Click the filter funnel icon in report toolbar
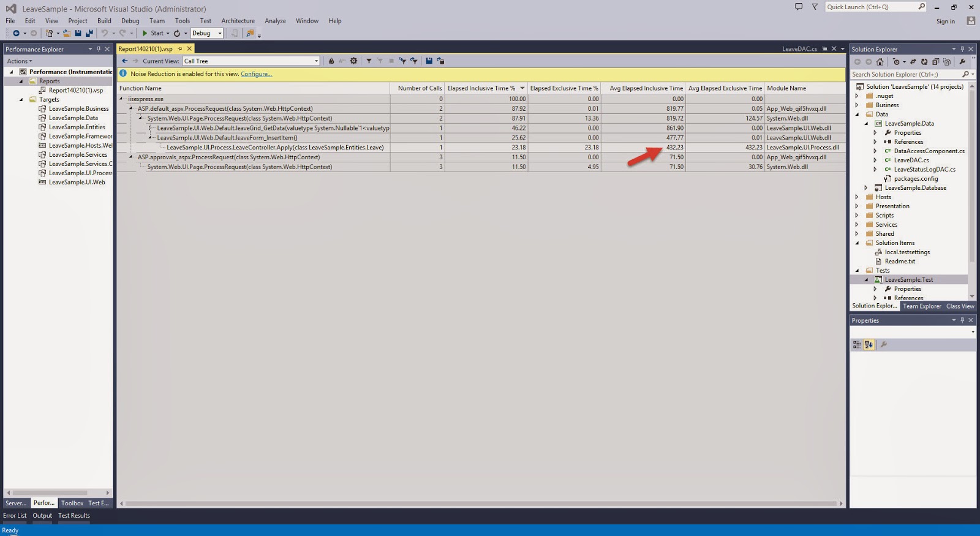This screenshot has width=980, height=536. point(369,61)
